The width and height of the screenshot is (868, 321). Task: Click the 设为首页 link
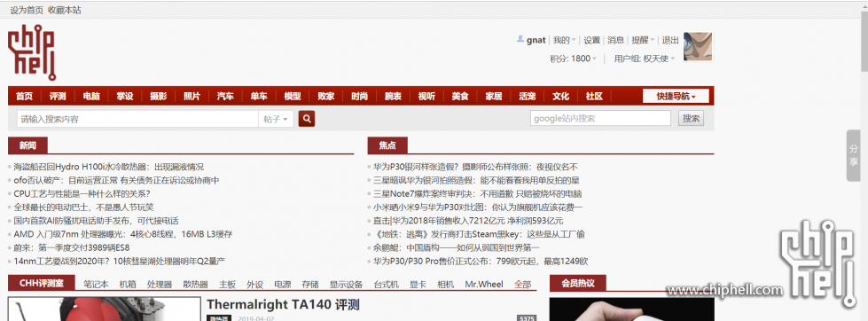click(x=27, y=10)
